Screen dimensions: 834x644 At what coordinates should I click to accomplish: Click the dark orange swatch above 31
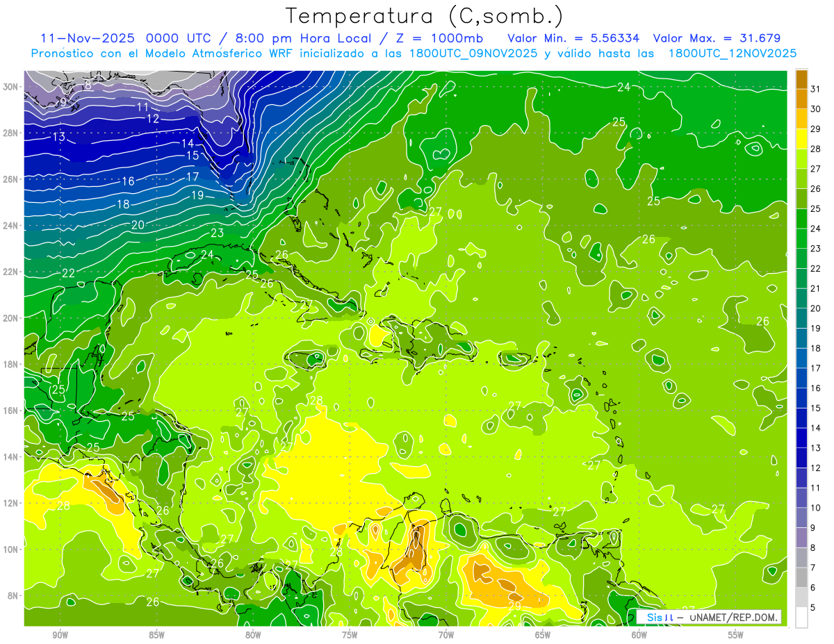pyautogui.click(x=801, y=79)
